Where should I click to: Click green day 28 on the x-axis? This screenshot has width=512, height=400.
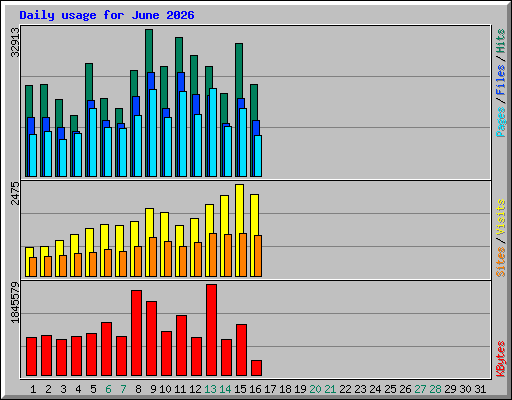(x=435, y=389)
